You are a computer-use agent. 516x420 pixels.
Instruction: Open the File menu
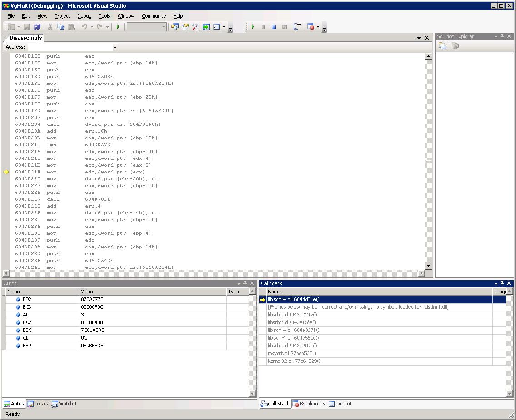11,16
